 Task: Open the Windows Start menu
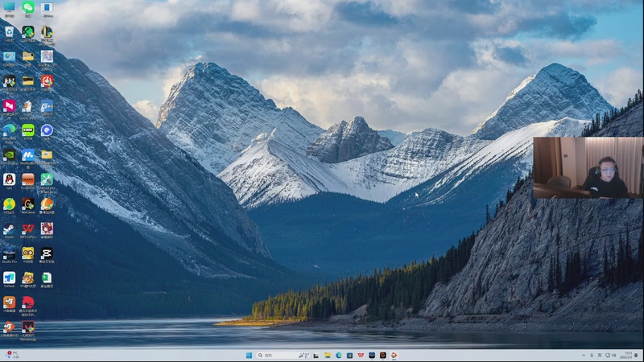[x=249, y=355]
